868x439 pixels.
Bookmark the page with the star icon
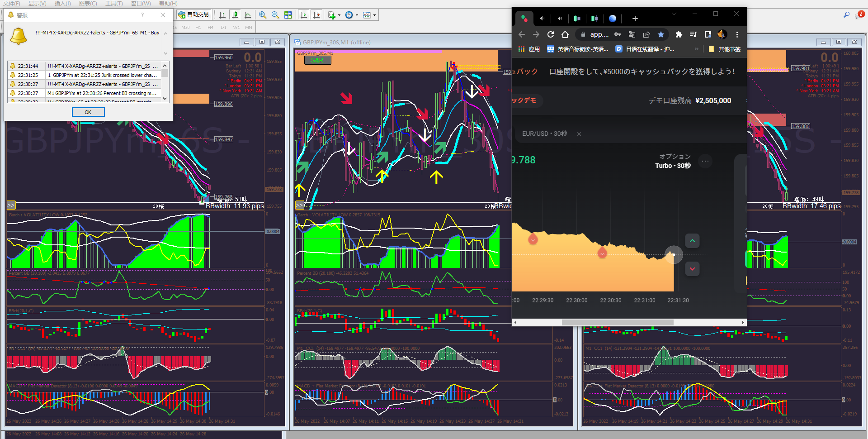pos(661,34)
